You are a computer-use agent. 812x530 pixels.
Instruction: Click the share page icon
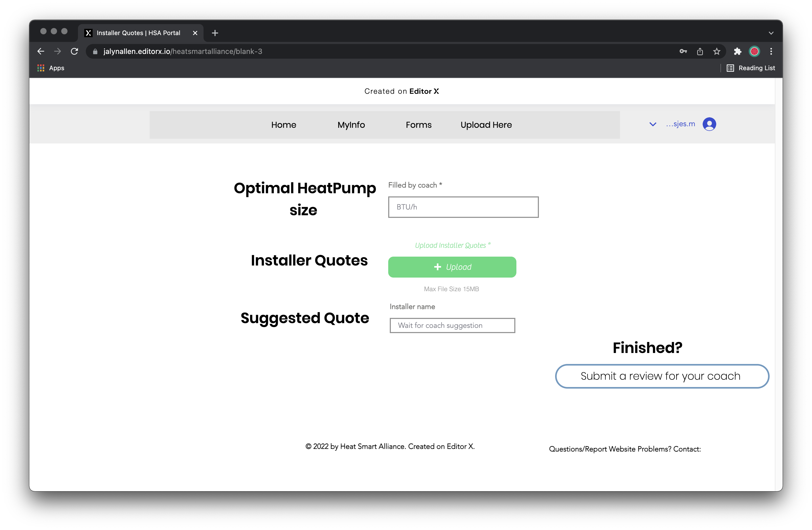pos(700,51)
